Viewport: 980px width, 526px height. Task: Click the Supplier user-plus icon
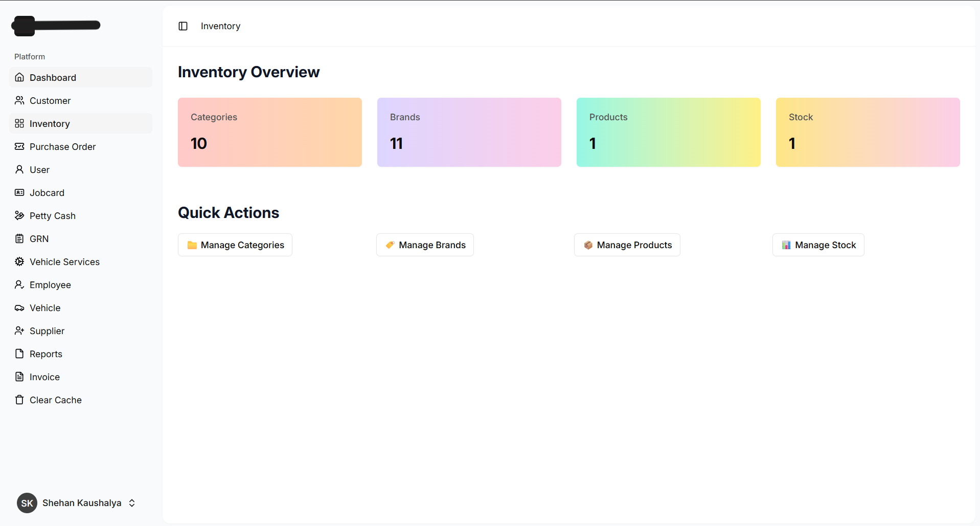click(19, 331)
